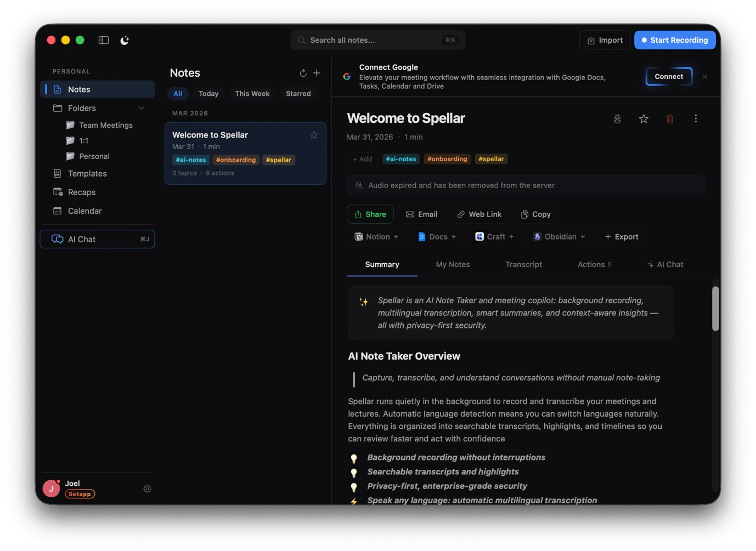Switch to the AI Chat tab
Screen dimensions: 756x551
tap(665, 264)
